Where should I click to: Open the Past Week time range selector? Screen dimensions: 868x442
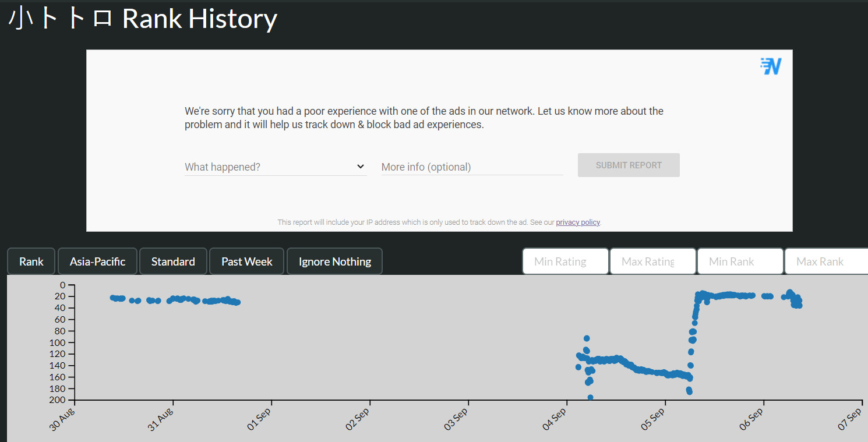(x=247, y=261)
